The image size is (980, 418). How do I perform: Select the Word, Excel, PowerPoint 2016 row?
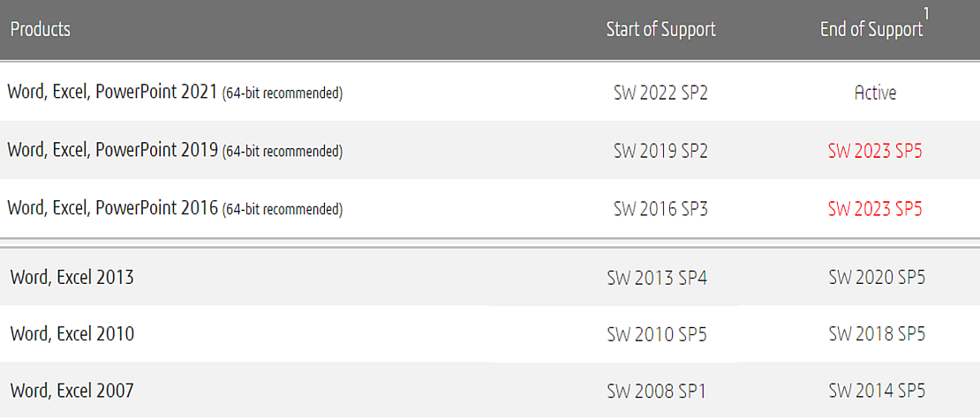click(x=490, y=208)
